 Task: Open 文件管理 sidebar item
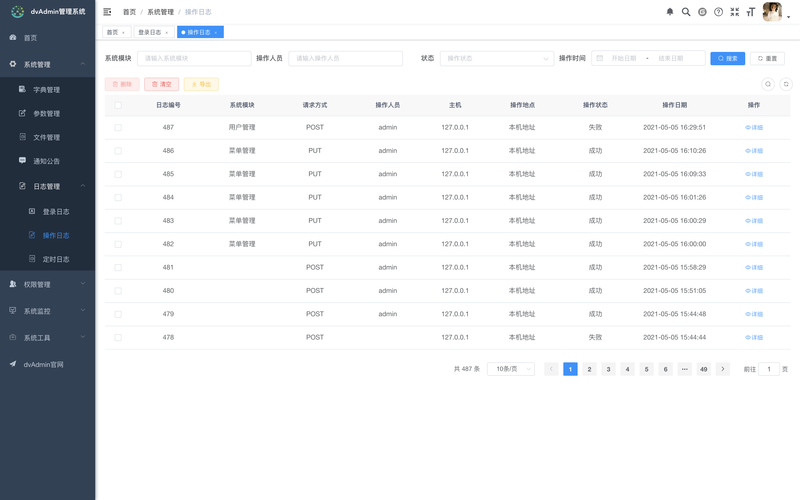pyautogui.click(x=47, y=137)
